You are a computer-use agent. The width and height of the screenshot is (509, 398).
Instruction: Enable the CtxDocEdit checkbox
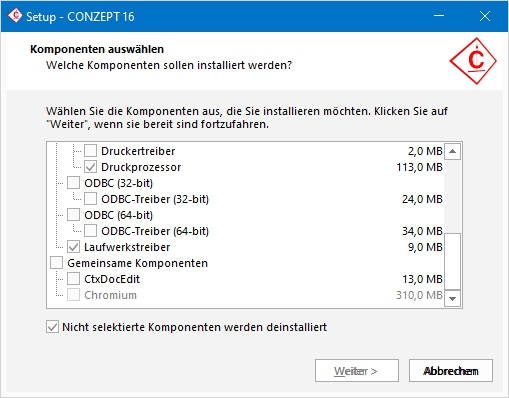[73, 279]
